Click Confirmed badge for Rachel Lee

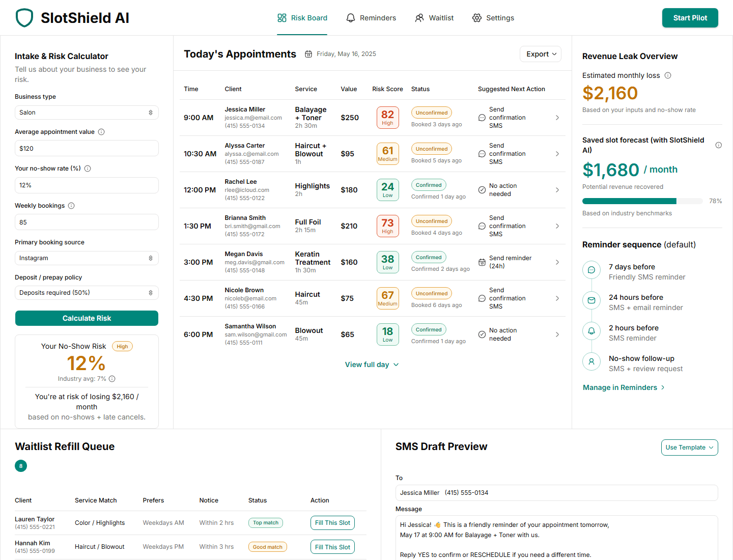(x=429, y=185)
